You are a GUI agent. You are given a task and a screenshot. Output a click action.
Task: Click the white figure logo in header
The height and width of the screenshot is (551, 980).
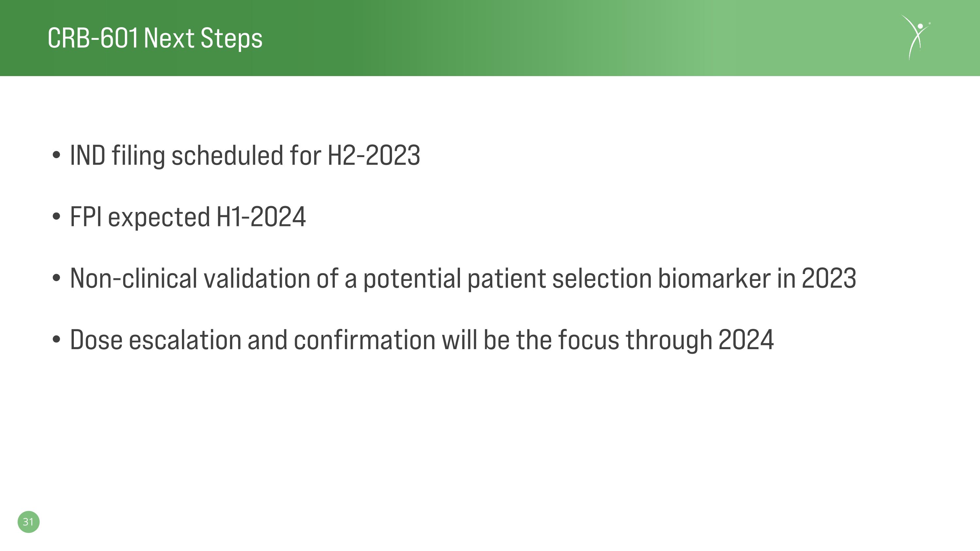[916, 37]
